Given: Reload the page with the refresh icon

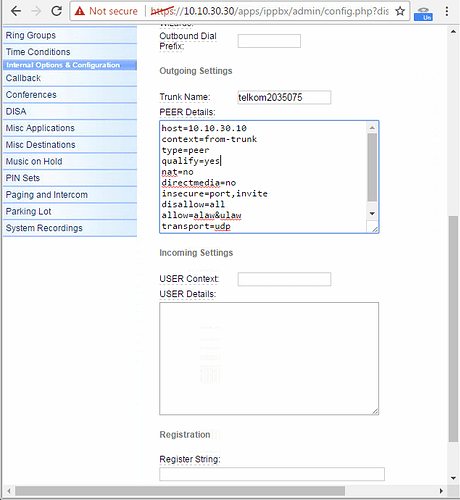Looking at the screenshot, I should click(56, 11).
